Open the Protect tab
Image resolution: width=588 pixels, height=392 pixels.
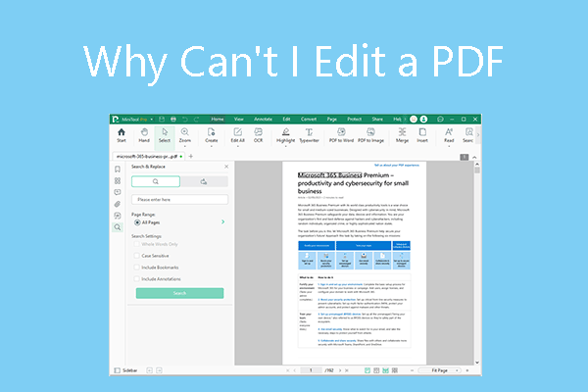click(355, 119)
